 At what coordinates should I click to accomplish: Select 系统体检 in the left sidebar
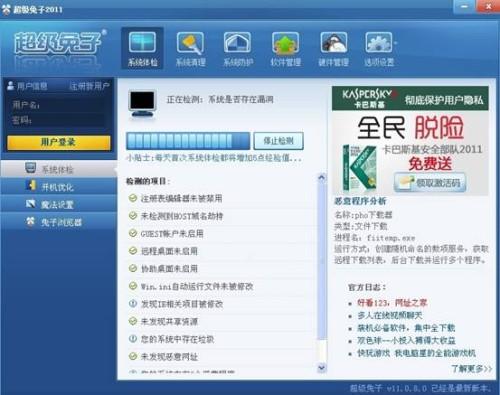coord(59,169)
